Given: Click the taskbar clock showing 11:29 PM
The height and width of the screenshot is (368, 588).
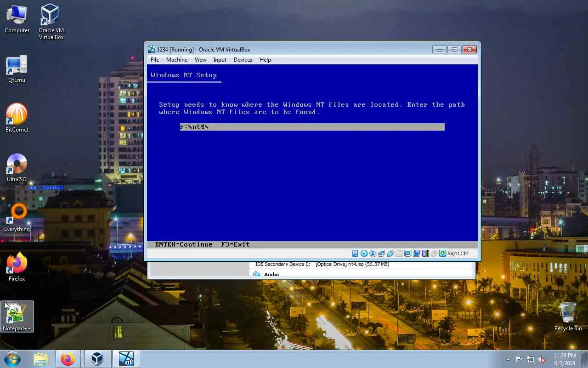Looking at the screenshot, I should pyautogui.click(x=565, y=359).
